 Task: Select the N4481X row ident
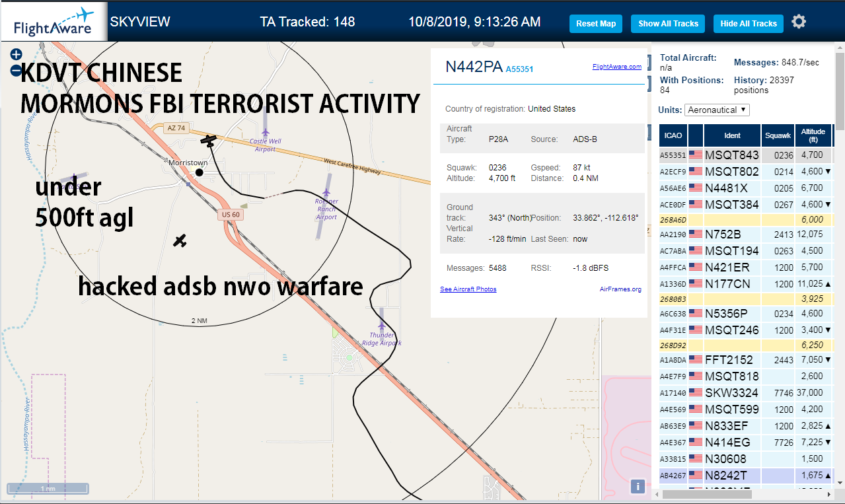(727, 188)
